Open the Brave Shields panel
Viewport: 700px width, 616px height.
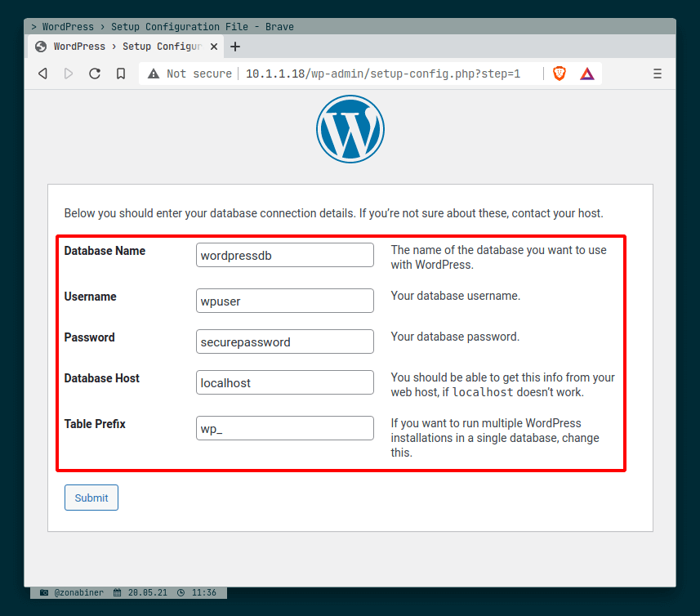[x=559, y=74]
